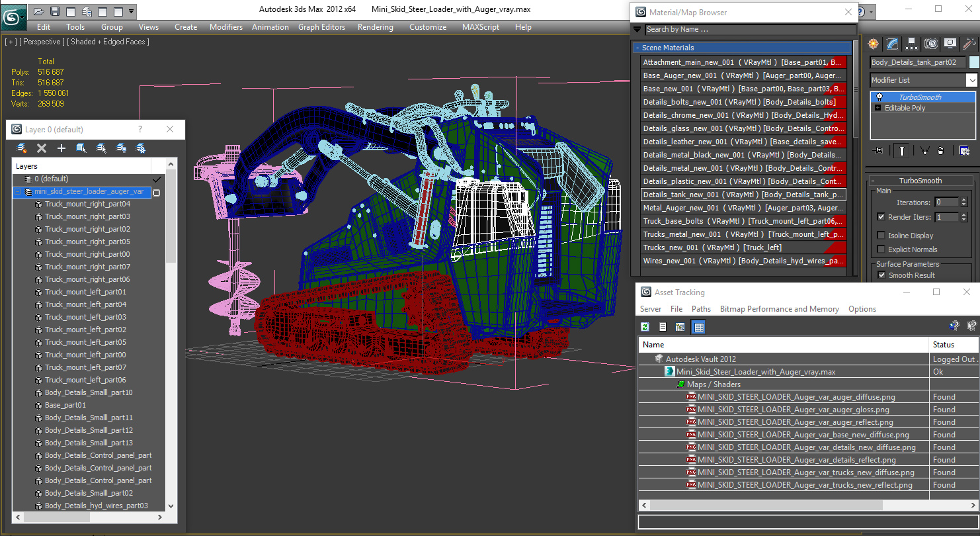The width and height of the screenshot is (980, 536).
Task: Toggle box beside mini_skid_steer_loader_auger_var layer
Action: tap(157, 193)
